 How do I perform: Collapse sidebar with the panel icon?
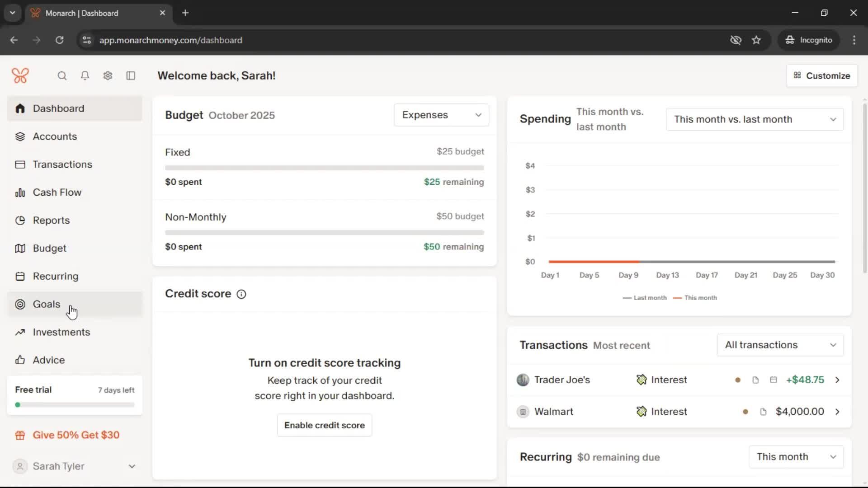(131, 75)
